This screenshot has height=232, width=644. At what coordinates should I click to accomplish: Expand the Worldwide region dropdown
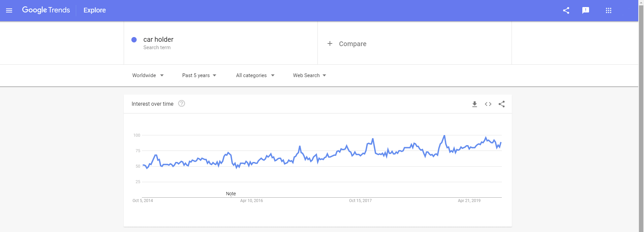point(148,75)
